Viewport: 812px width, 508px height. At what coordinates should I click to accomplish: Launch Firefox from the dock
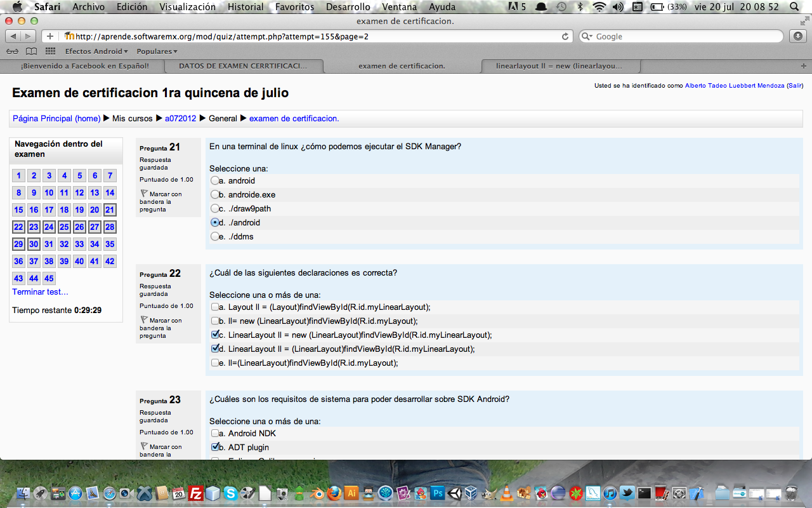point(334,493)
